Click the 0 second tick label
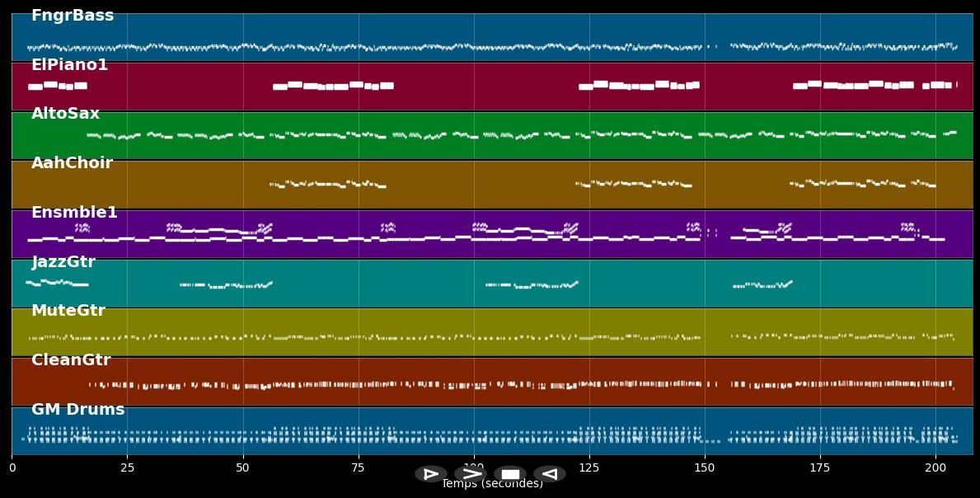 pyautogui.click(x=12, y=468)
